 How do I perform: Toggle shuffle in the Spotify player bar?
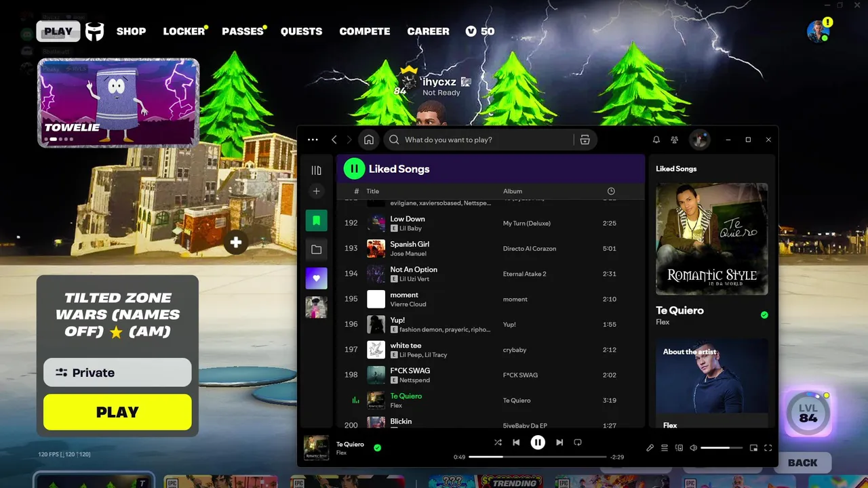tap(498, 443)
